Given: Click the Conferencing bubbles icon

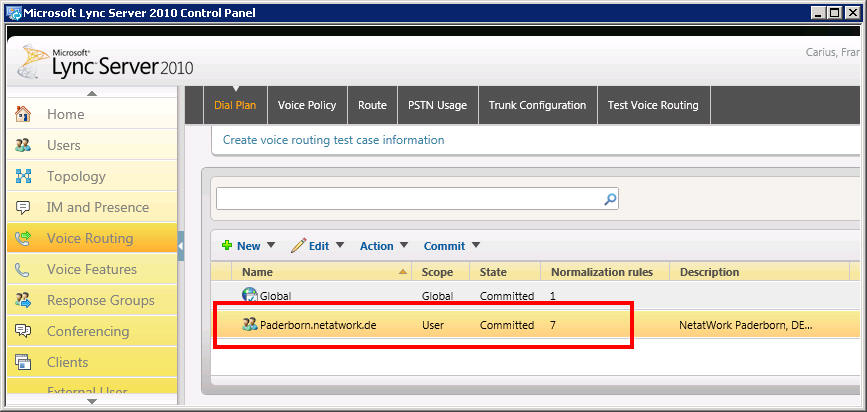Looking at the screenshot, I should 23,331.
